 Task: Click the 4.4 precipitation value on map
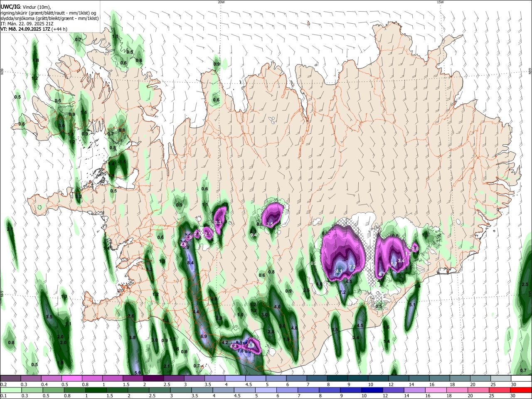pyautogui.click(x=196, y=312)
